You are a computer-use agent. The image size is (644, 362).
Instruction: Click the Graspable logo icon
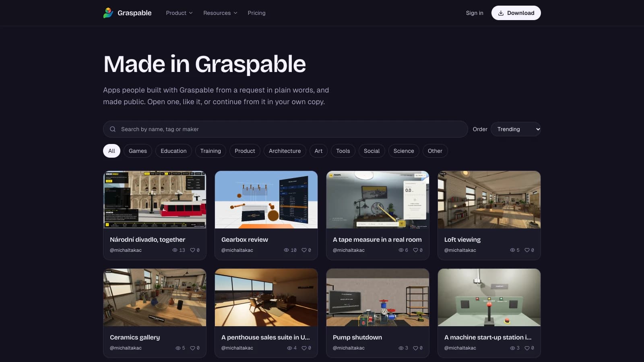pos(108,13)
